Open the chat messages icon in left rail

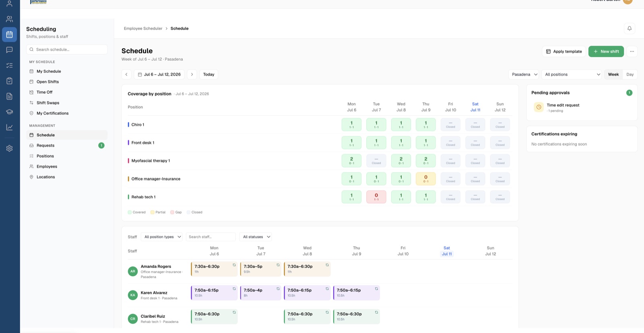[9, 50]
